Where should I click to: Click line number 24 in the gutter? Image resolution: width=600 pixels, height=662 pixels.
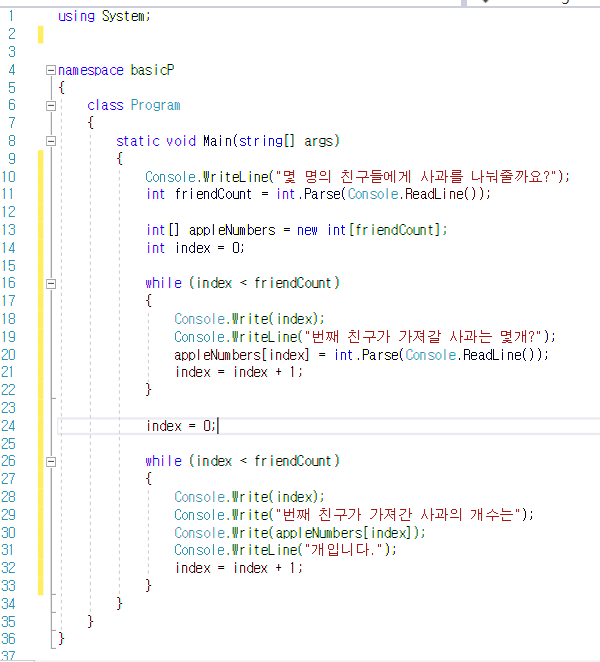(x=8, y=426)
